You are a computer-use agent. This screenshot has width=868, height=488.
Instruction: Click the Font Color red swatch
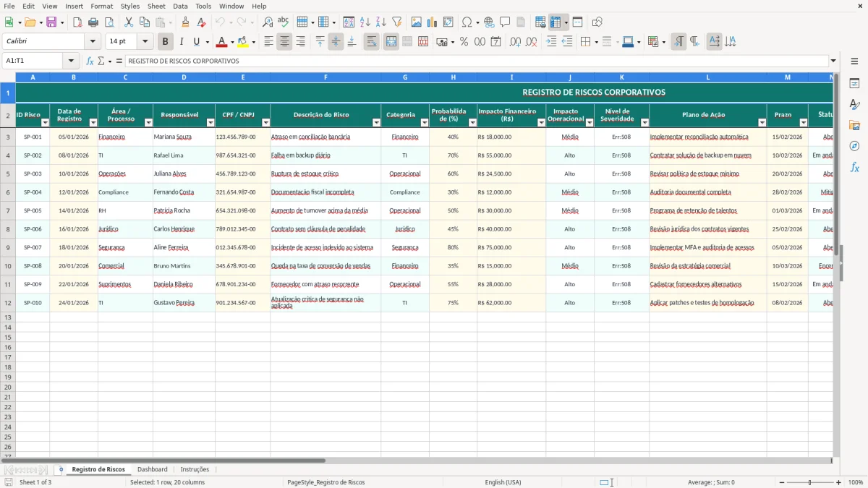pyautogui.click(x=222, y=42)
